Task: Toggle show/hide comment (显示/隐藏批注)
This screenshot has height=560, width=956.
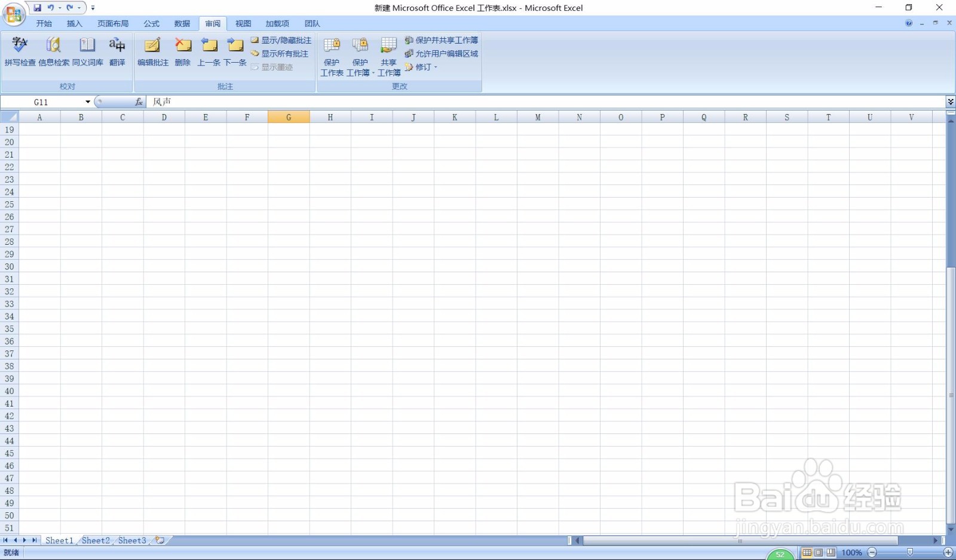Action: point(281,40)
